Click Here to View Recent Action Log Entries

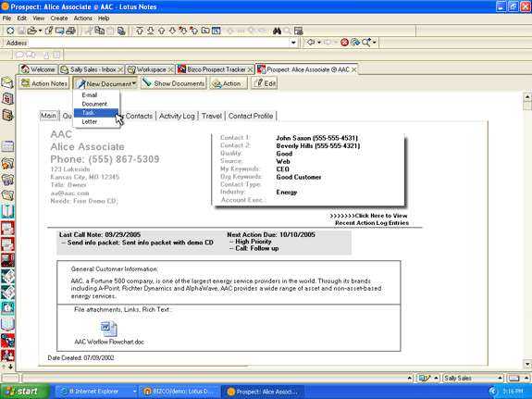(x=369, y=219)
